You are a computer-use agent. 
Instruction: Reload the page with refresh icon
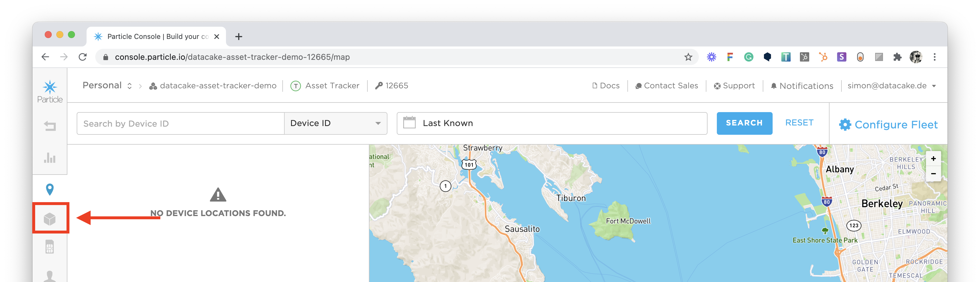tap(82, 57)
